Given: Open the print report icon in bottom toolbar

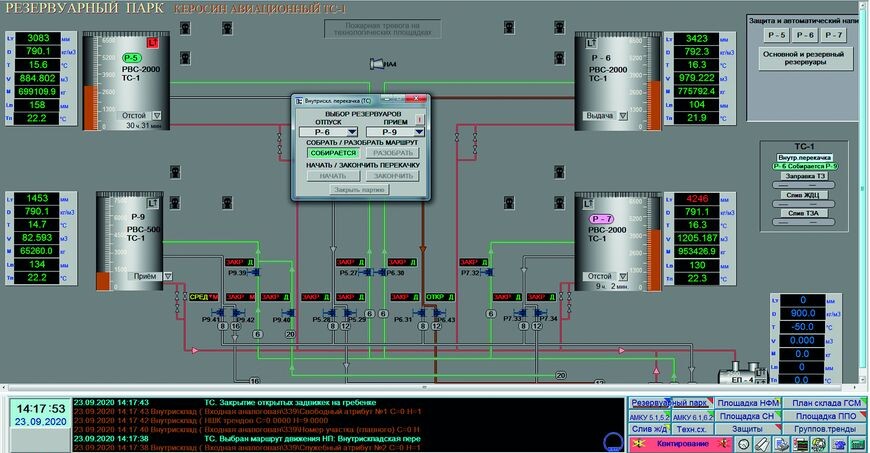Looking at the screenshot, I should point(782,444).
